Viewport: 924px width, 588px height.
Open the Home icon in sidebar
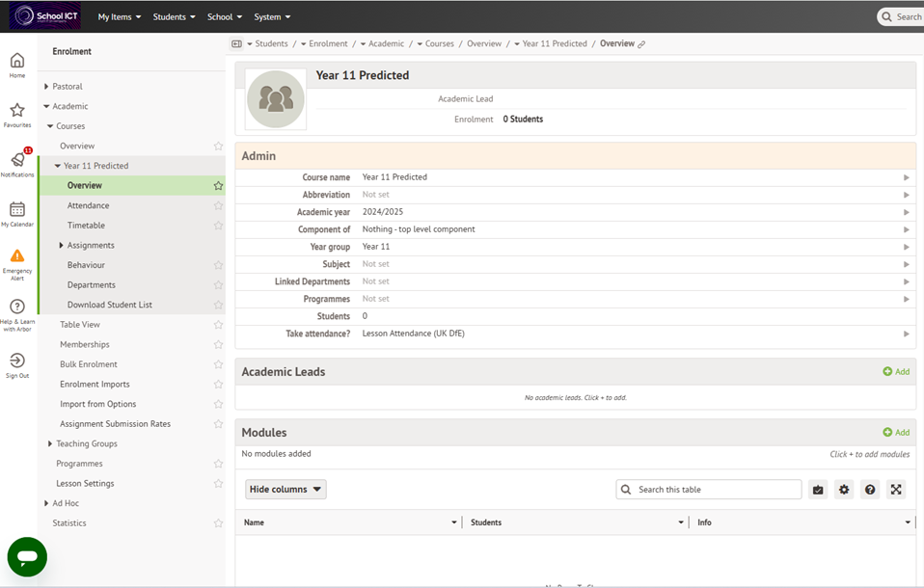pyautogui.click(x=17, y=62)
